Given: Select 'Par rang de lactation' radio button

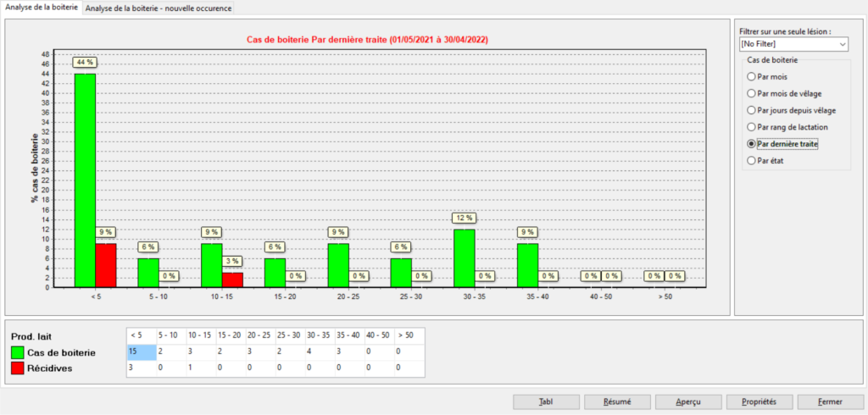Looking at the screenshot, I should coord(751,127).
